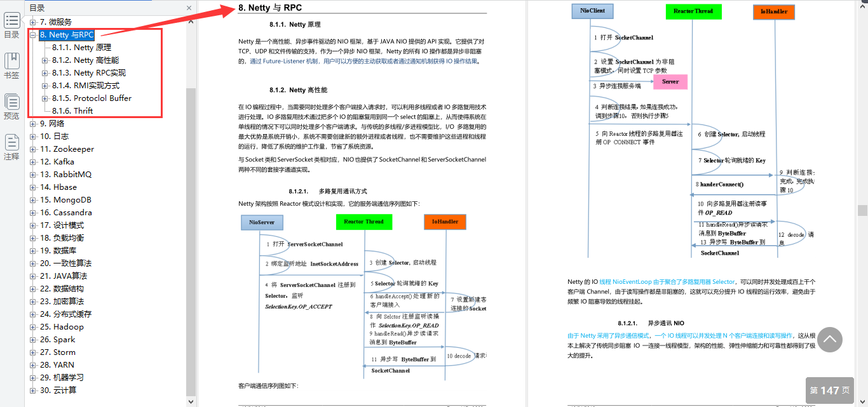Open the 书签 bookmarks sidebar tab
This screenshot has width=868, height=407.
click(11, 65)
